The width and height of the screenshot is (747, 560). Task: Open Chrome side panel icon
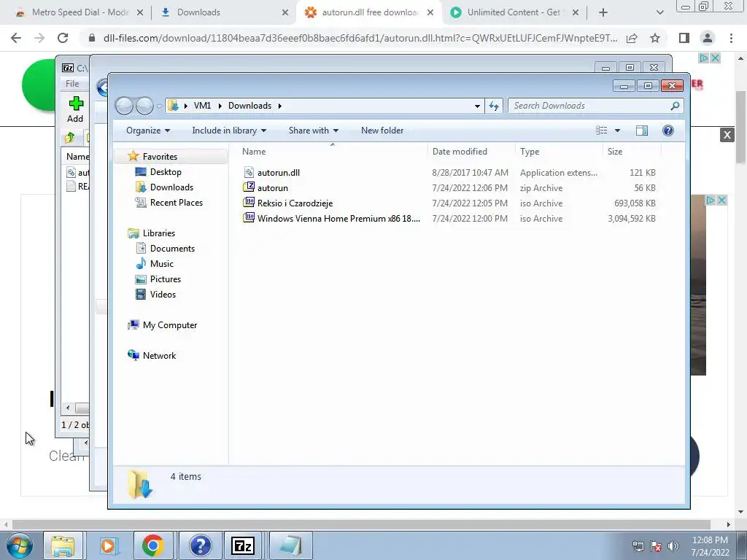point(684,38)
